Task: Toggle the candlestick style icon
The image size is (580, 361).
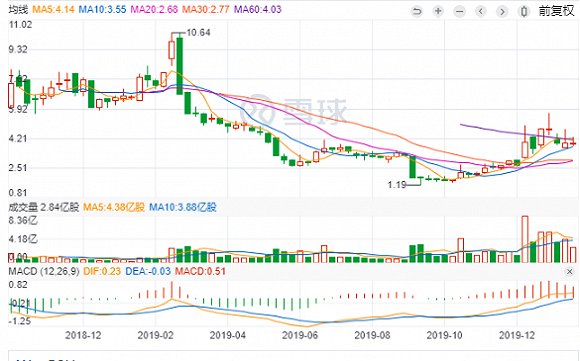Action: 524,11
